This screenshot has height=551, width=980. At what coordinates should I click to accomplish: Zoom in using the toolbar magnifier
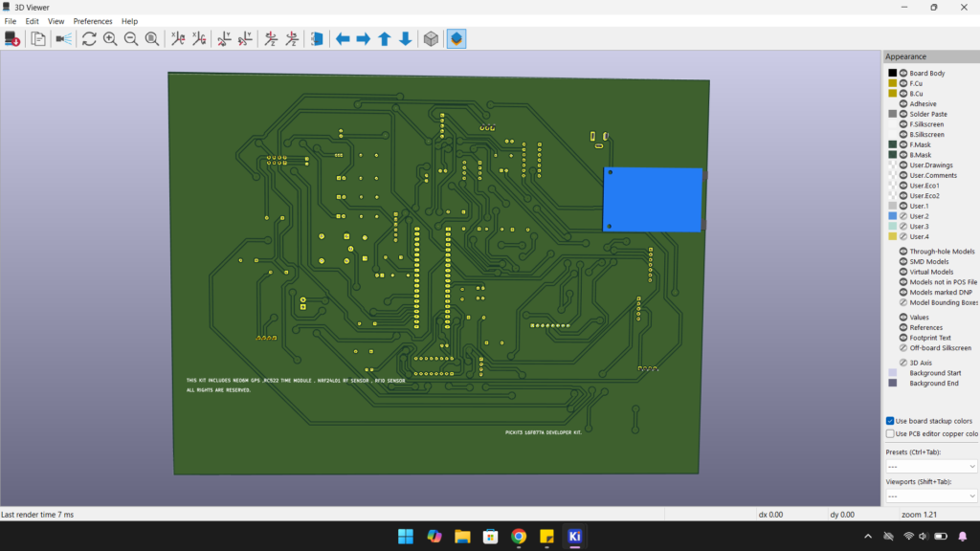110,38
